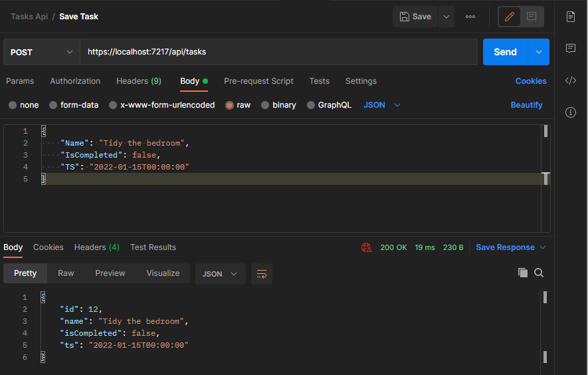Toggle the wrap lines icon
Screen dimensions: 588x375
[x=261, y=274]
